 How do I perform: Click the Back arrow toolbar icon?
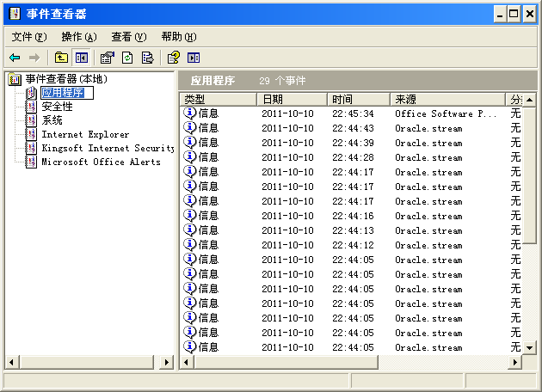pyautogui.click(x=15, y=58)
